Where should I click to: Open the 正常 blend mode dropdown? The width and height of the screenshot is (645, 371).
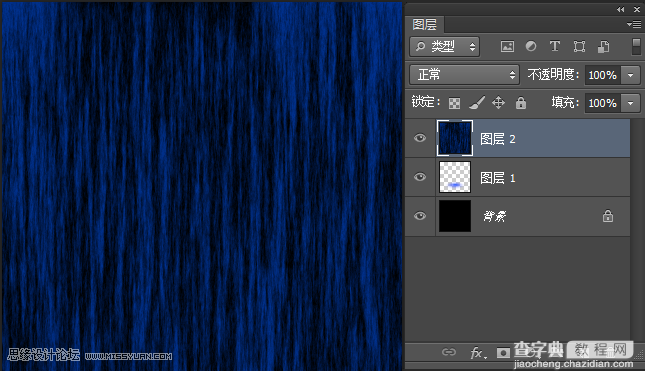[x=464, y=75]
